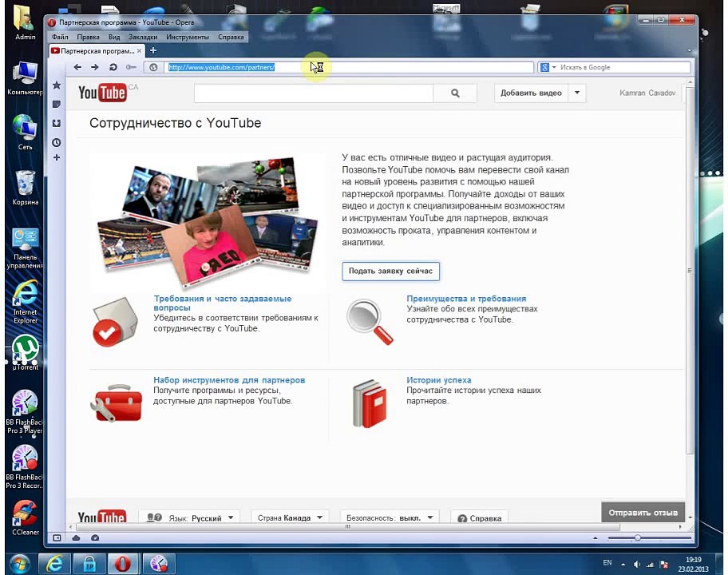Screen dimensions: 728x575
Task: Open Набор инструментов для партнеров link
Action: (229, 380)
